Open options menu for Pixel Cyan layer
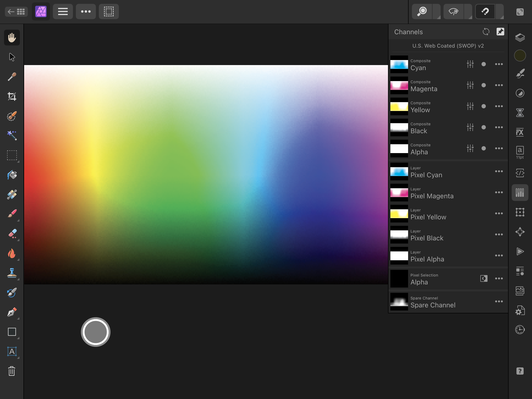532x399 pixels. tap(499, 171)
